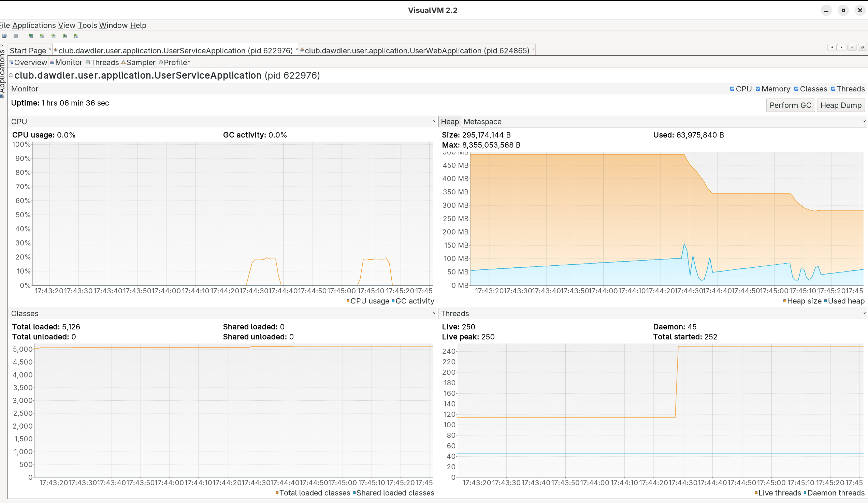
Task: Close the UserWebApplication document tab
Action: (x=533, y=49)
